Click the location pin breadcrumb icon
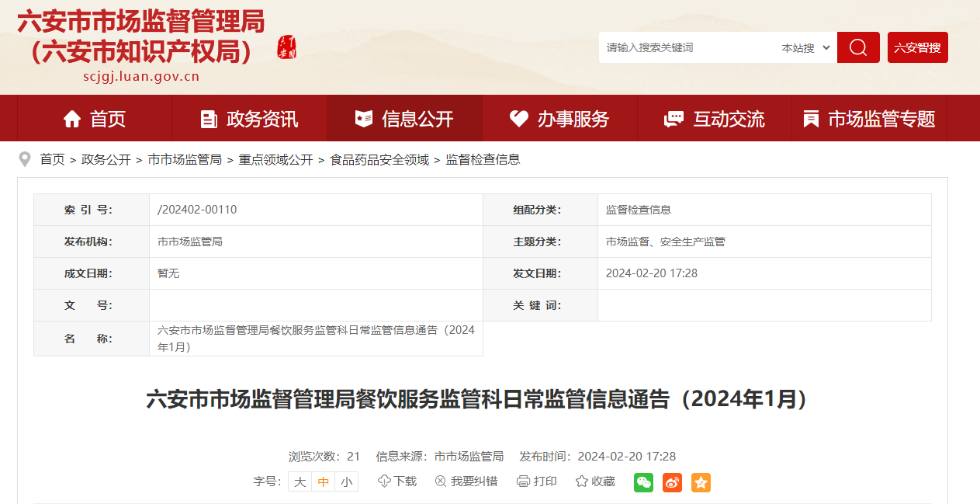 [25, 159]
